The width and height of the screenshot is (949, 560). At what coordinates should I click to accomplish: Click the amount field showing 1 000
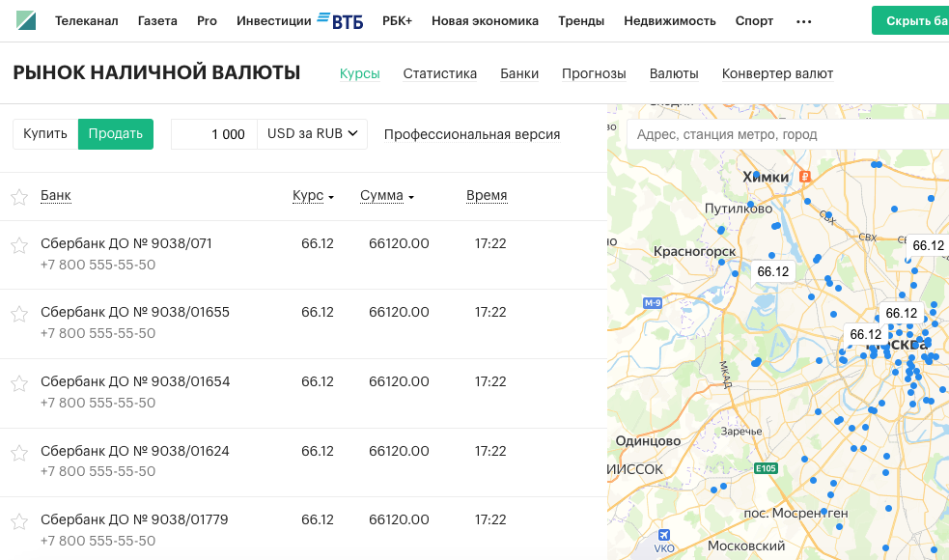pyautogui.click(x=215, y=134)
